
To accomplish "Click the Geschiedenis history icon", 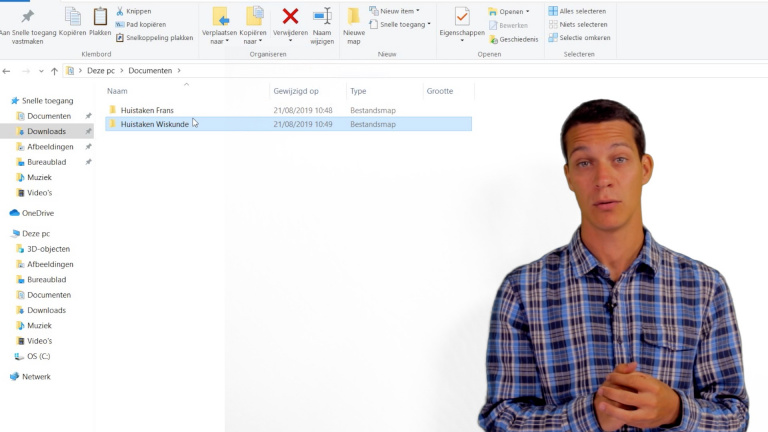I will point(494,39).
